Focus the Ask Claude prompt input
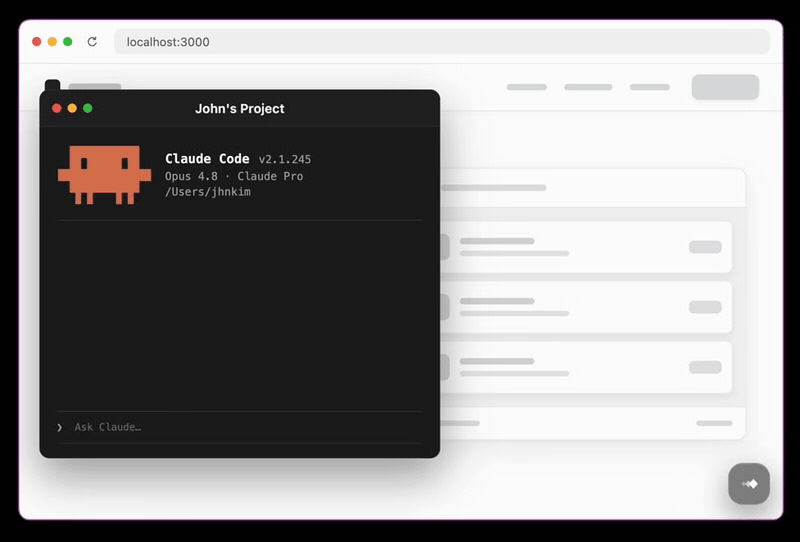 240,427
